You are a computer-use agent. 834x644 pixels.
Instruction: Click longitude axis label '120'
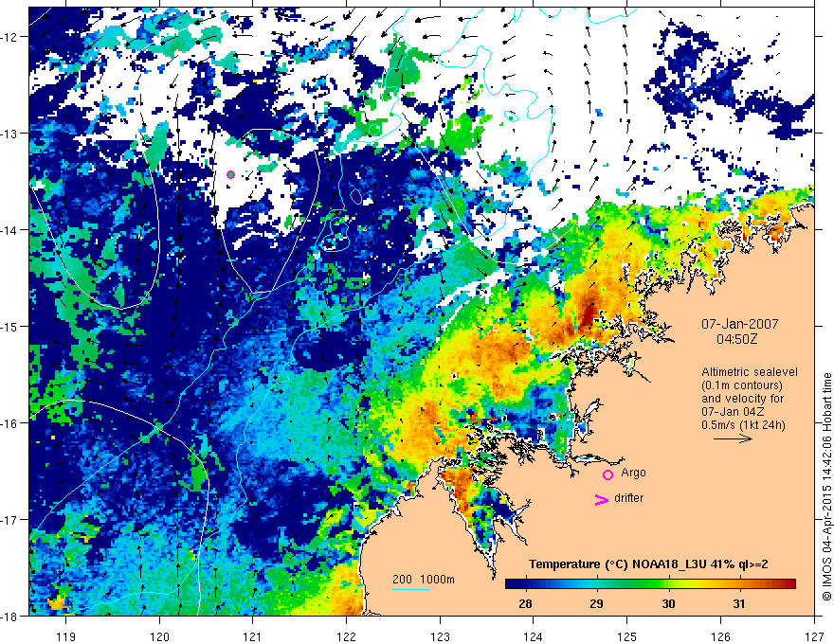pos(159,636)
